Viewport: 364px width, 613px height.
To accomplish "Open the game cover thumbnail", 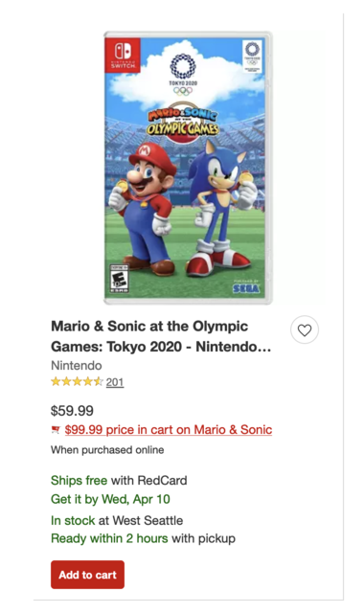I will click(x=188, y=168).
